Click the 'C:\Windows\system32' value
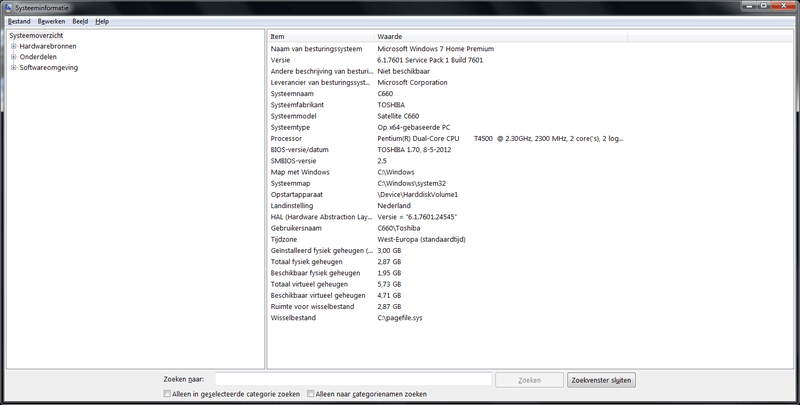 point(412,184)
